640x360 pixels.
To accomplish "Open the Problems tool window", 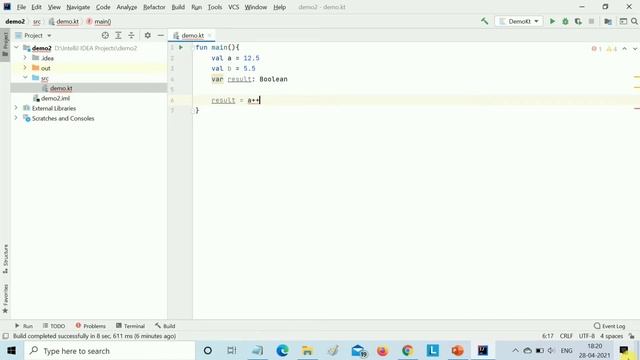I will (91, 326).
